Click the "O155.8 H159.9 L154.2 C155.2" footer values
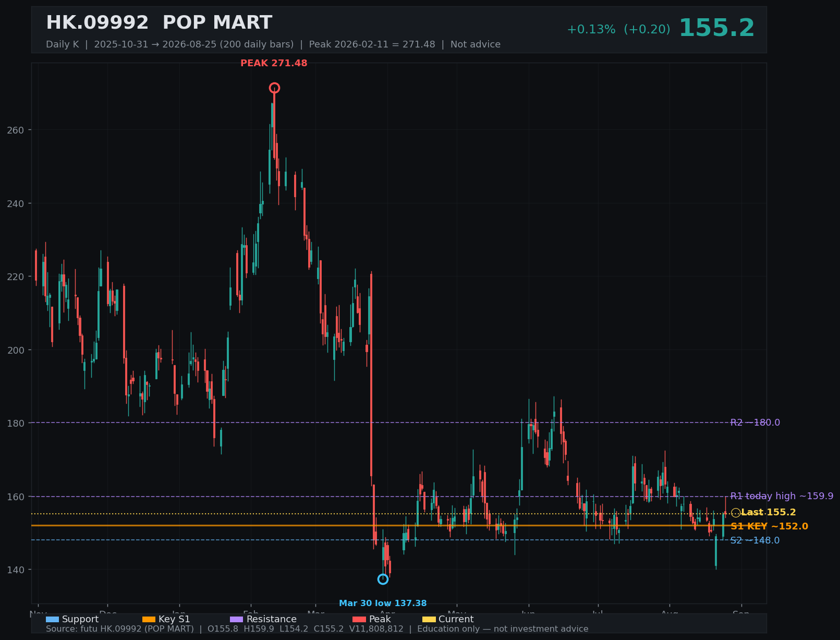840x640 pixels. point(276,629)
